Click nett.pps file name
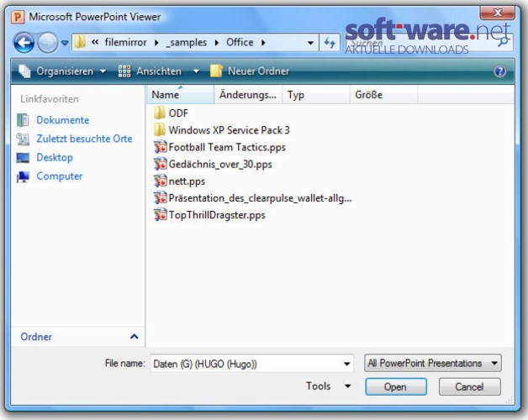 tap(187, 181)
